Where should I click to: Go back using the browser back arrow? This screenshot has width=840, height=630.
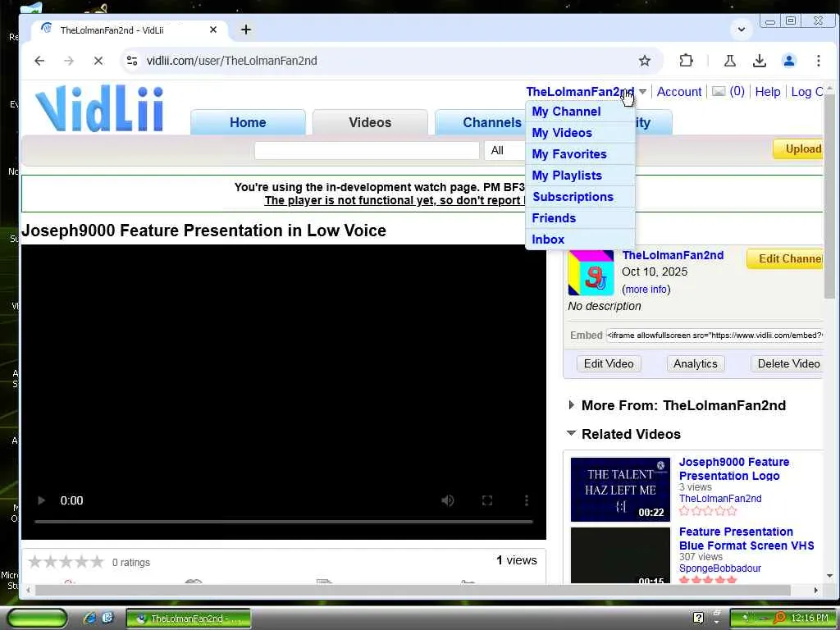click(x=39, y=61)
